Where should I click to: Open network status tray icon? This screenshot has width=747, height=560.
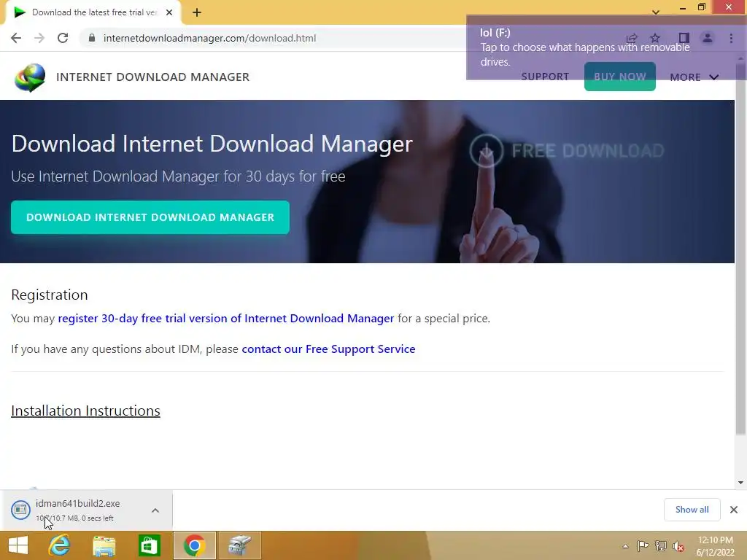[x=660, y=545]
